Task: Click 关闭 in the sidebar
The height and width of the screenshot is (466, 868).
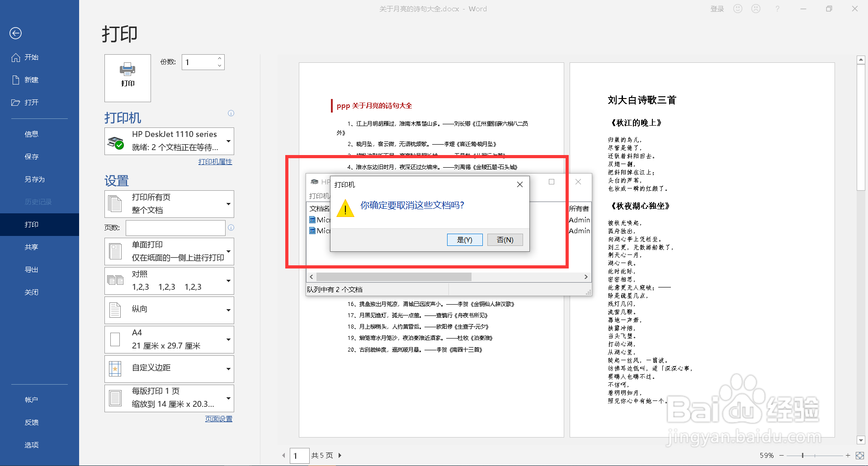Action: pyautogui.click(x=32, y=292)
